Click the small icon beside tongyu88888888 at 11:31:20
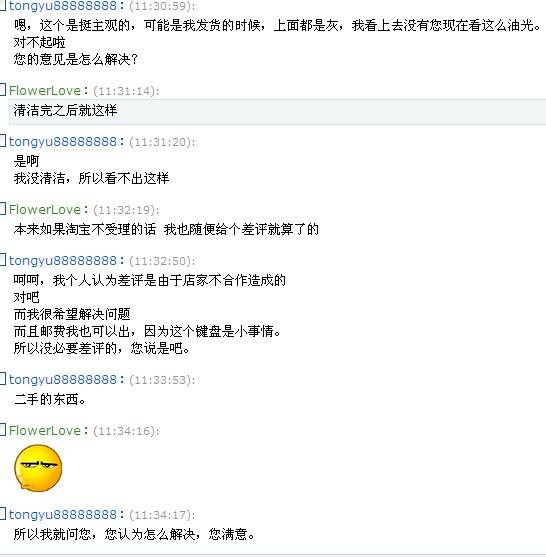Screen dimensions: 546x557 point(3,141)
